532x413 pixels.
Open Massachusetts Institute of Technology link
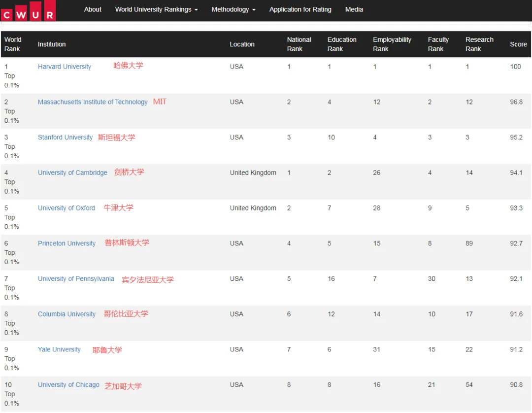[x=93, y=102]
